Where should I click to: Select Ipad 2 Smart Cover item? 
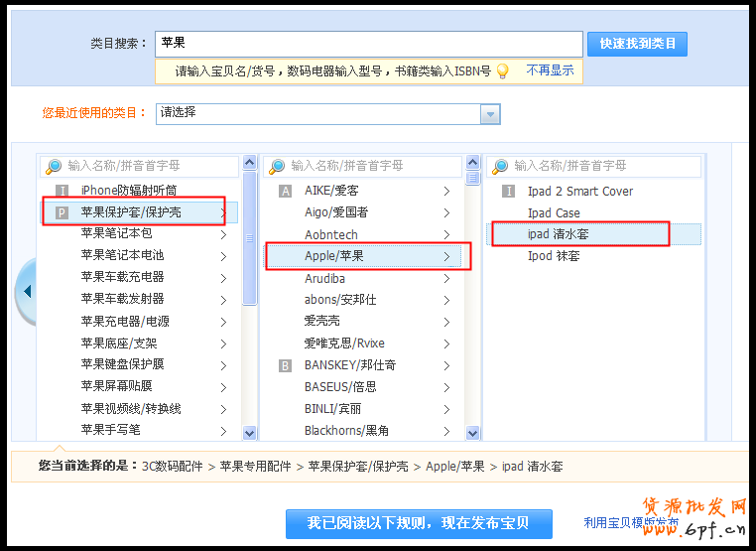click(579, 191)
